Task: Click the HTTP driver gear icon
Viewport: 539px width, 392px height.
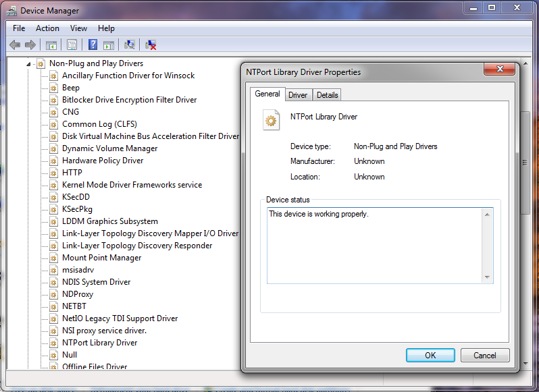Action: pyautogui.click(x=53, y=173)
